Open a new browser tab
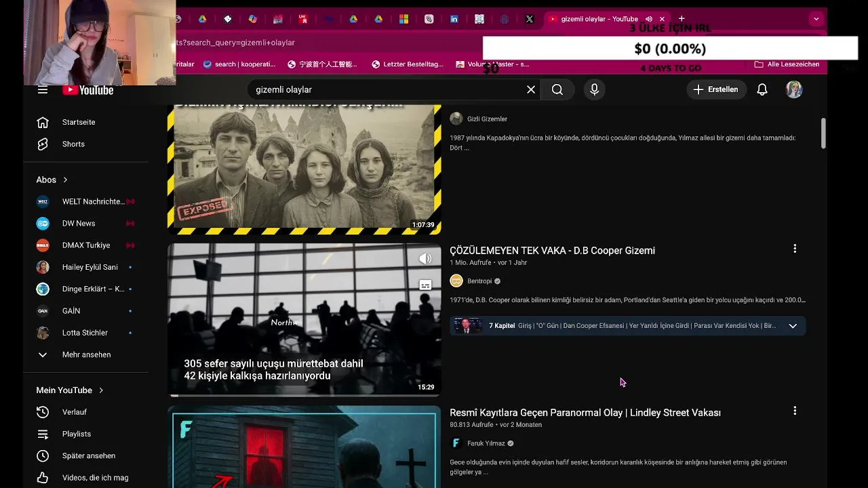 682,18
